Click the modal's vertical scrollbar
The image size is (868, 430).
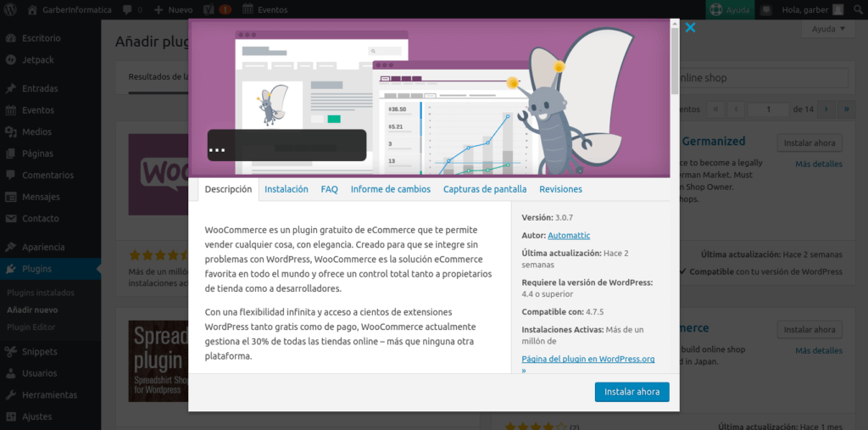[674, 61]
